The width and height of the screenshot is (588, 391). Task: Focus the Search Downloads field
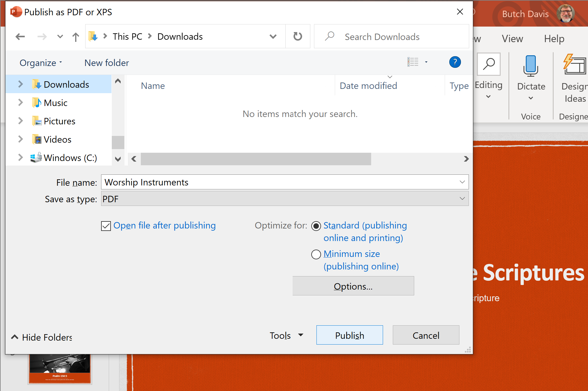(x=391, y=36)
